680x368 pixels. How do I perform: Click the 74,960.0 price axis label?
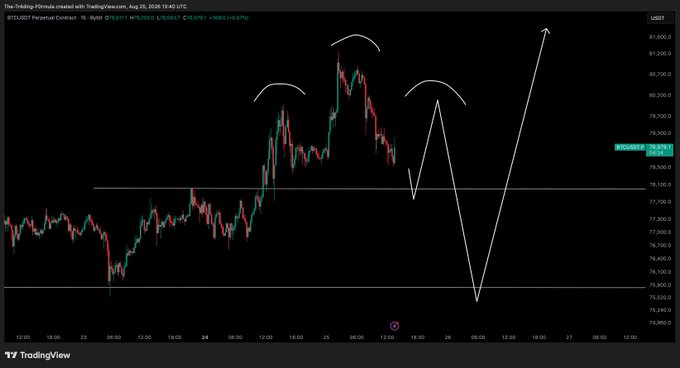pyautogui.click(x=660, y=323)
